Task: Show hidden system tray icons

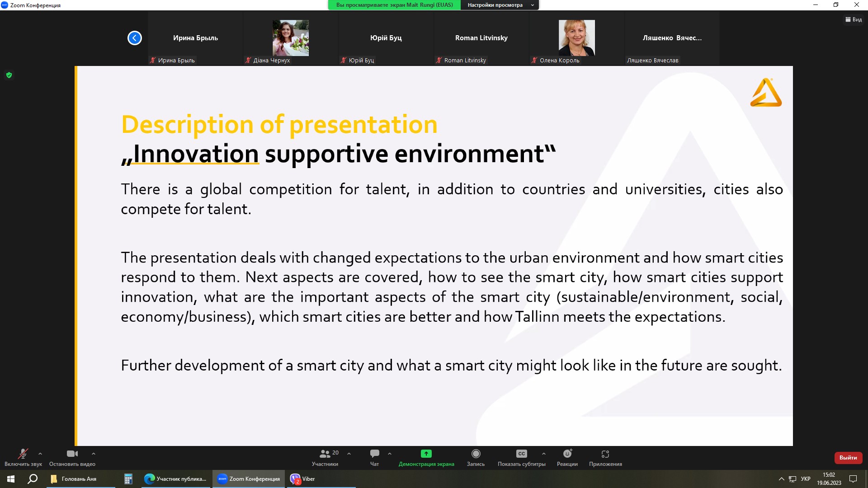Action: tap(781, 479)
